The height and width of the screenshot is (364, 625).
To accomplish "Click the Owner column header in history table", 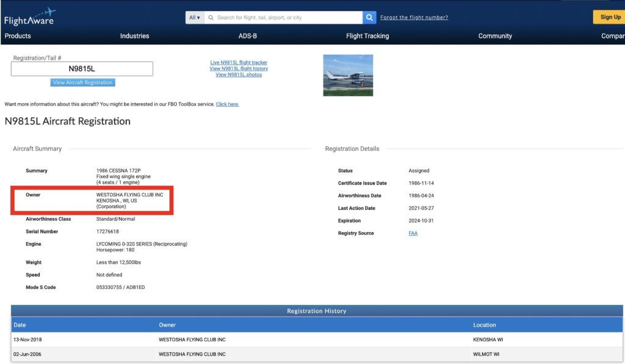I will pos(167,325).
